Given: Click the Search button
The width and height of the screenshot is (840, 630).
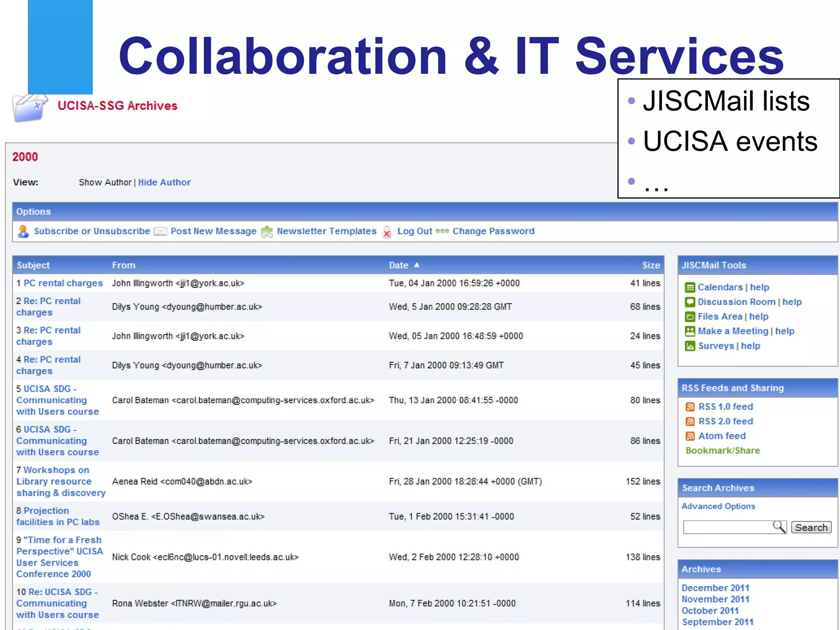Looking at the screenshot, I should tap(811, 527).
